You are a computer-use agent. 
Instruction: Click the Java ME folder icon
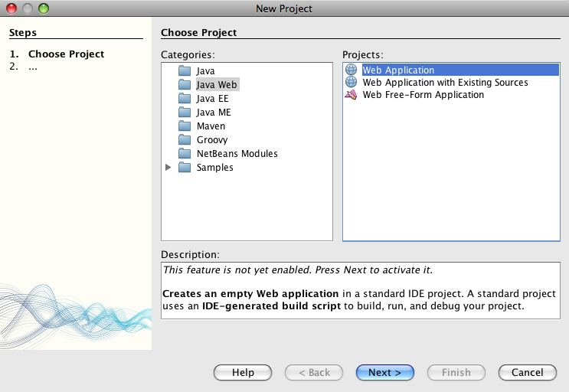(x=184, y=113)
